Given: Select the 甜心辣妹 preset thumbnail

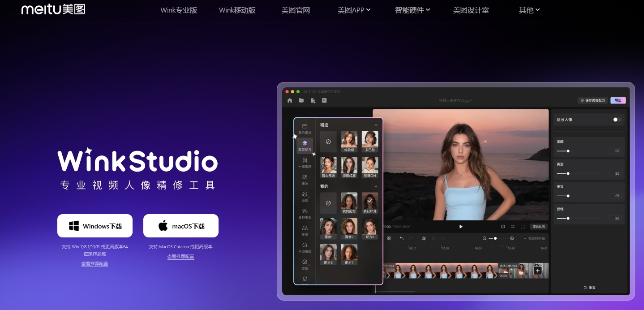Looking at the screenshot, I should pyautogui.click(x=328, y=168).
